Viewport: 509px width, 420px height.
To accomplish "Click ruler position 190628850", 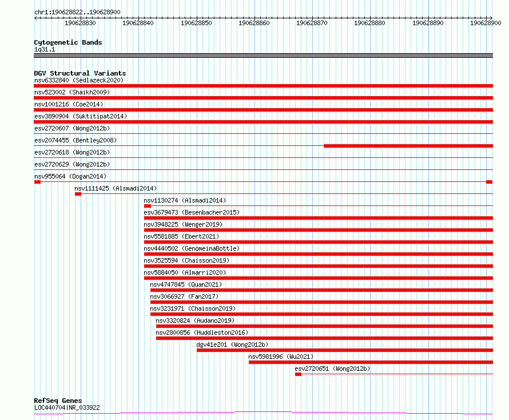I will click(196, 23).
